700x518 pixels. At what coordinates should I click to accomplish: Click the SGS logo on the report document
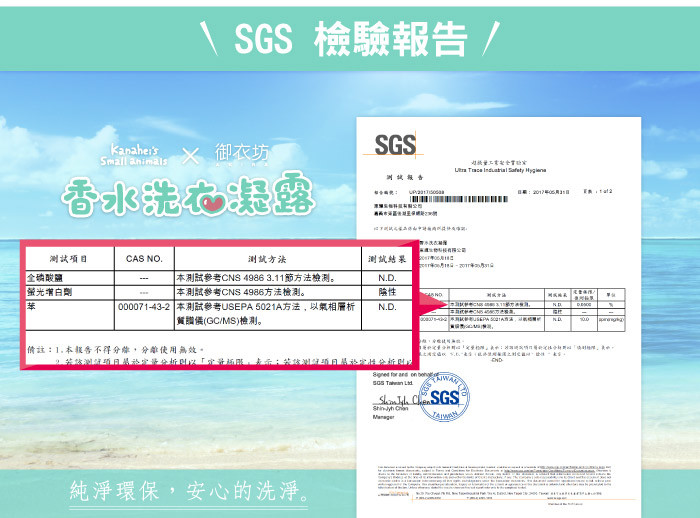pos(394,144)
